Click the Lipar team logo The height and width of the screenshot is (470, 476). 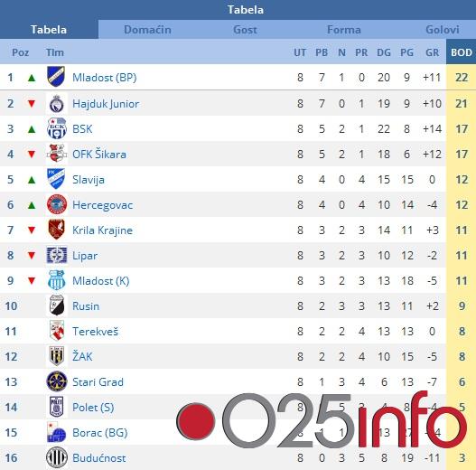point(57,255)
